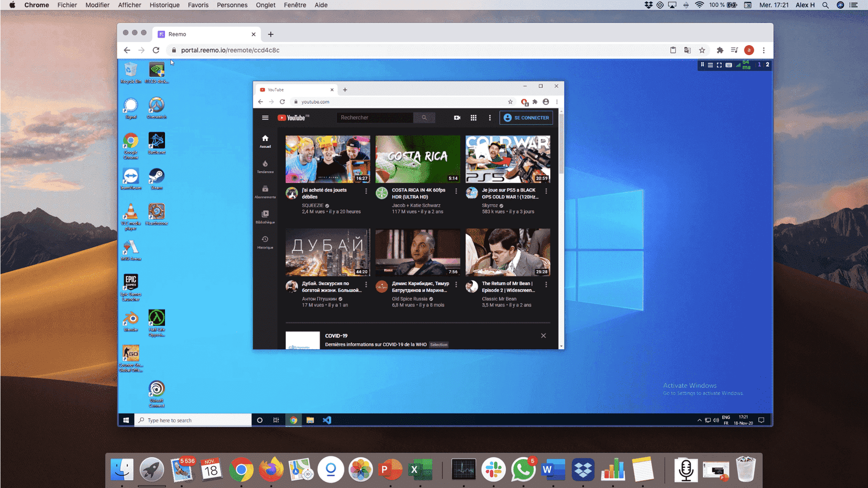Select Epic Games Launcher shortcut
The height and width of the screenshot is (488, 868).
131,288
